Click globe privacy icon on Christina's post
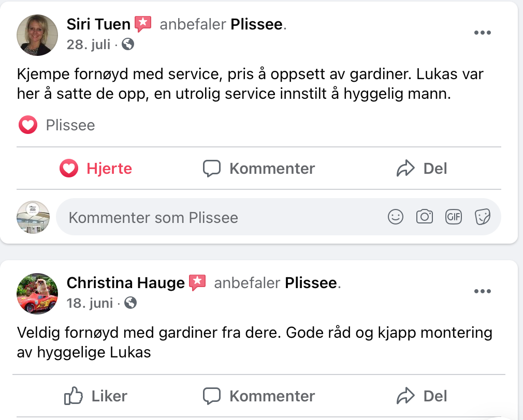The width and height of the screenshot is (523, 420). [131, 303]
